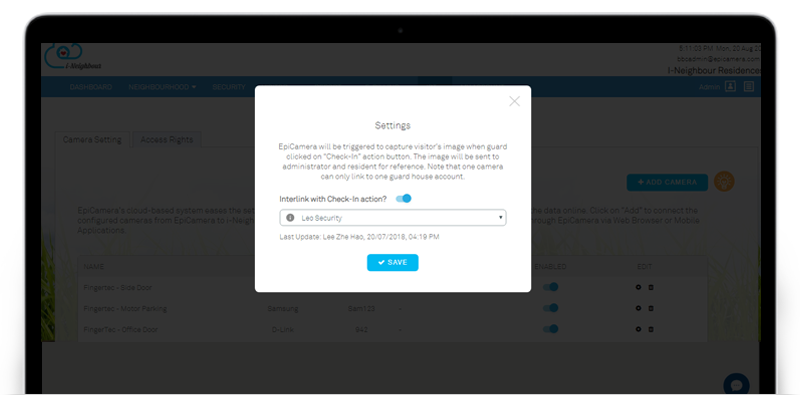Click the Settings dialog heading
Screen dimensions: 800x395
pyautogui.click(x=392, y=125)
